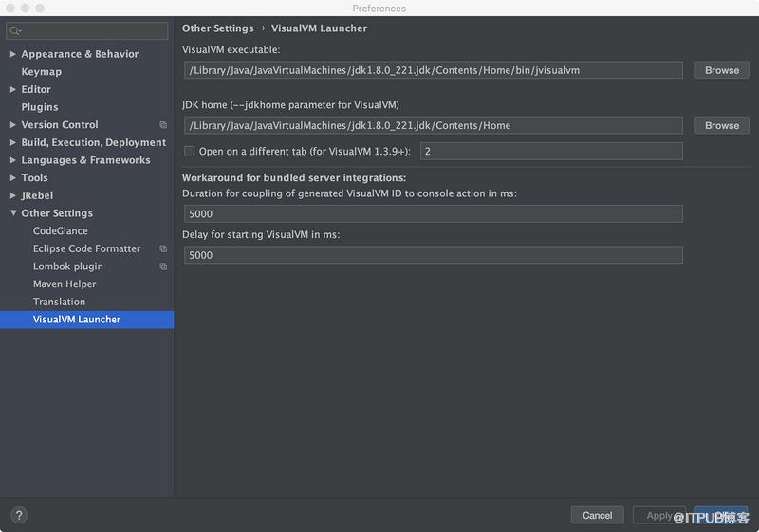Select Languages & Frameworks category
Image resolution: width=759 pixels, height=532 pixels.
pos(85,160)
